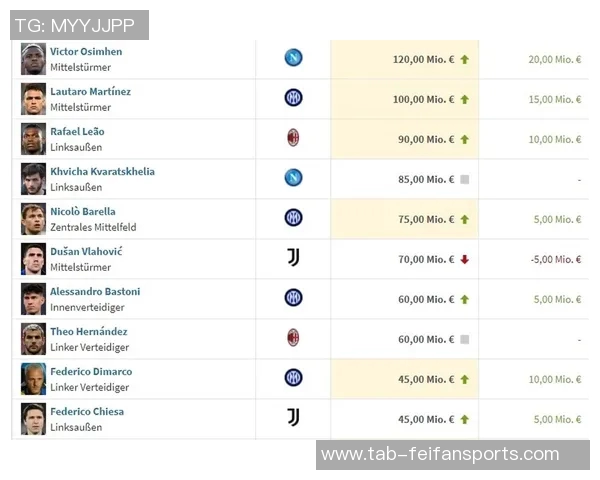The image size is (600, 480).
Task: Click Inter badge in Alessandro Bastoni's row
Action: pos(293,298)
